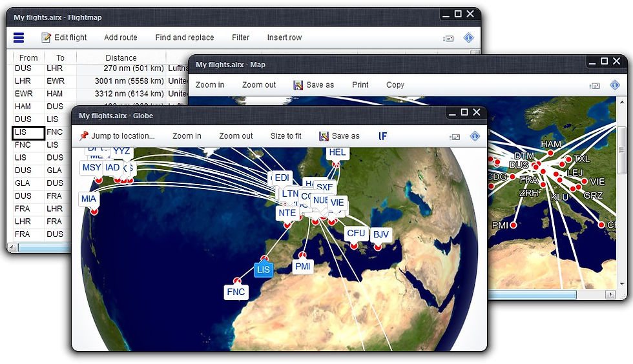Click the keyboard icon in Flightmap toolbar
The image size is (633, 364).
(448, 38)
